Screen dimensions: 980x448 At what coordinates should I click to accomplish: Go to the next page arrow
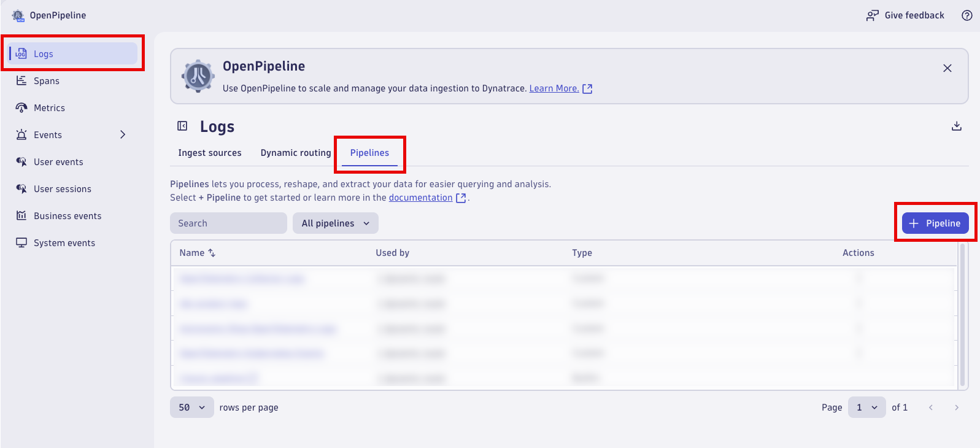957,407
